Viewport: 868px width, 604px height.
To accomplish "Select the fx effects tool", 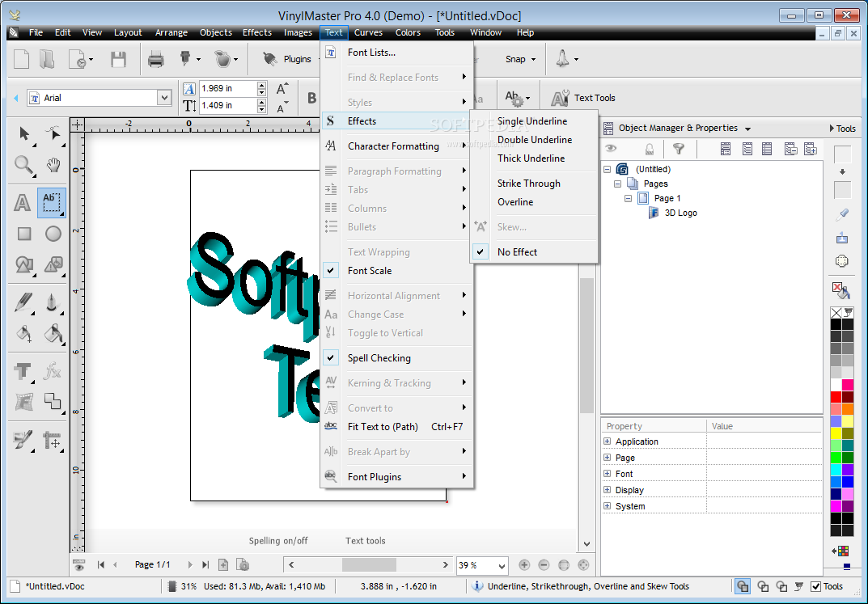I will click(52, 371).
